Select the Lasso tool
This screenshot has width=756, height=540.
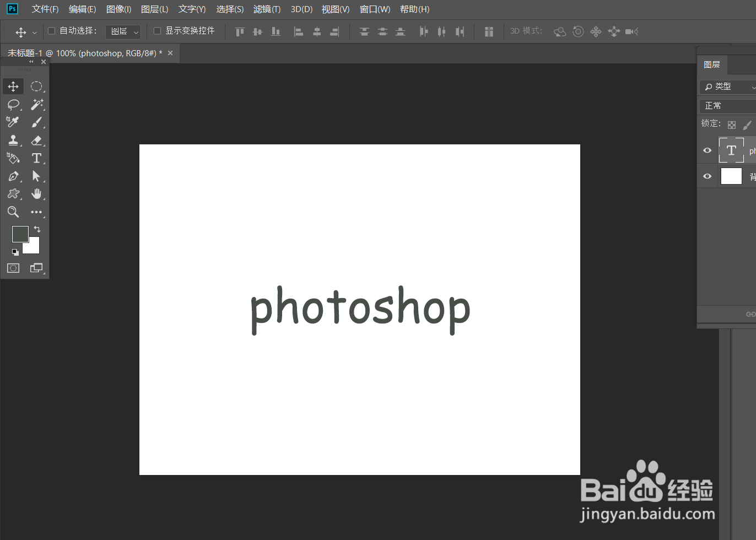(x=13, y=105)
